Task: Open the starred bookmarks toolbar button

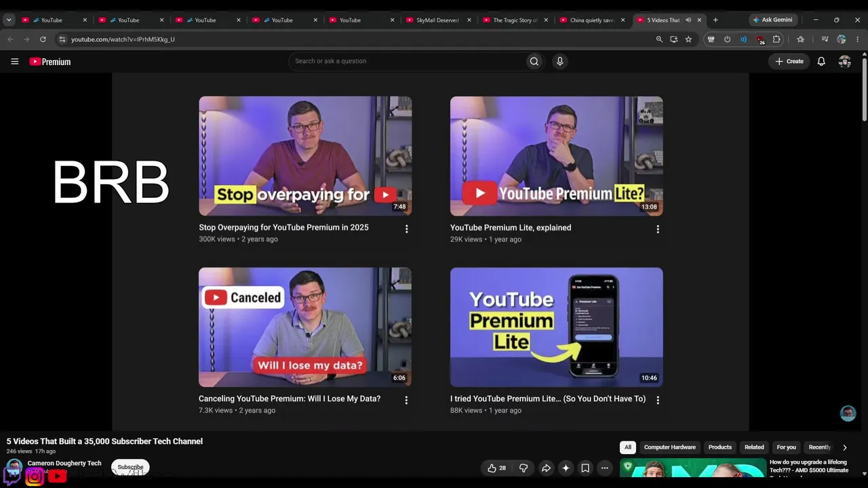Action: pos(800,39)
